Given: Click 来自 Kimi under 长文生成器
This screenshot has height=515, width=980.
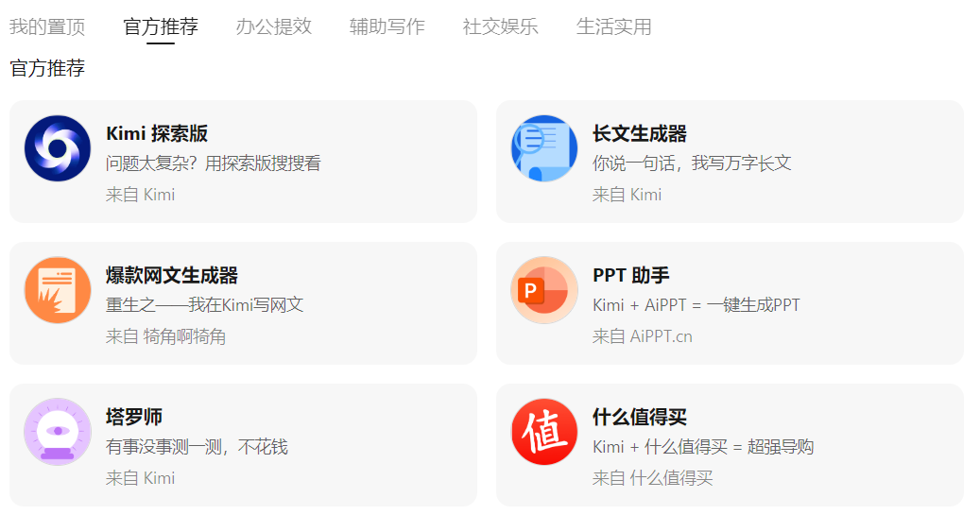Looking at the screenshot, I should pos(627,195).
